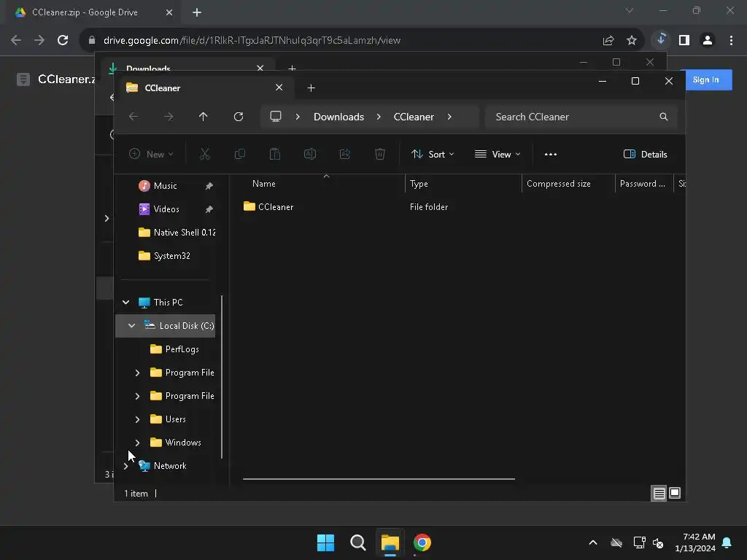Click the horizontal scrollbar in file list
The width and height of the screenshot is (747, 560).
coord(379,478)
